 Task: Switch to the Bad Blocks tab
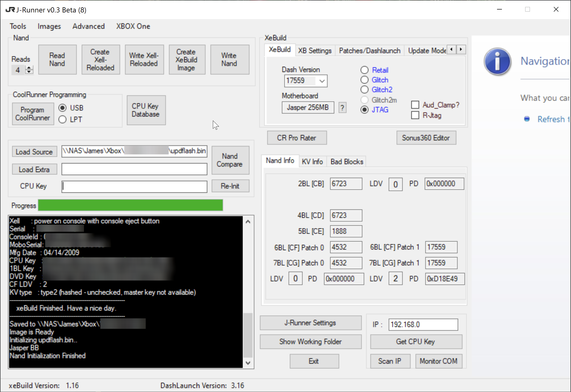[x=346, y=161]
